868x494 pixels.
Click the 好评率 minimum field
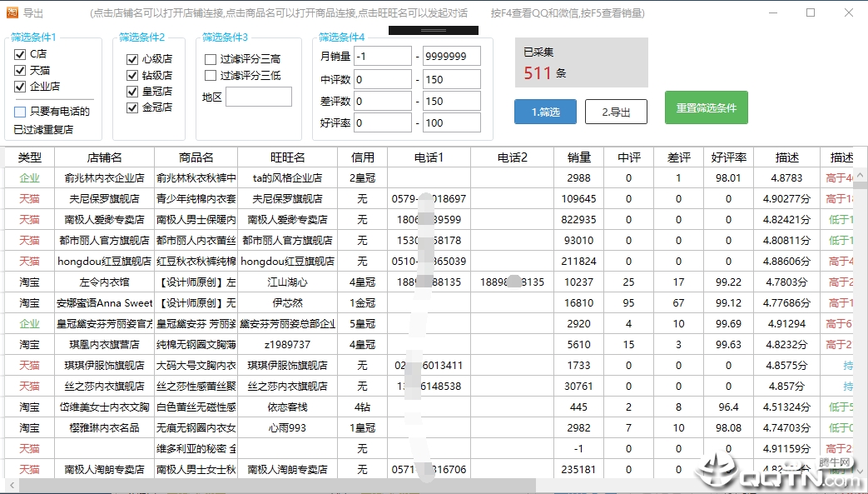click(383, 122)
